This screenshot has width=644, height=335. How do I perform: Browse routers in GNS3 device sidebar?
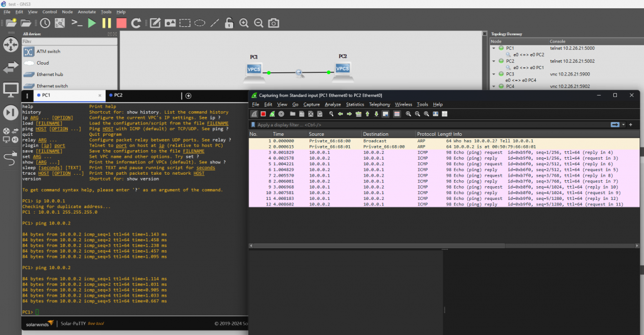11,45
